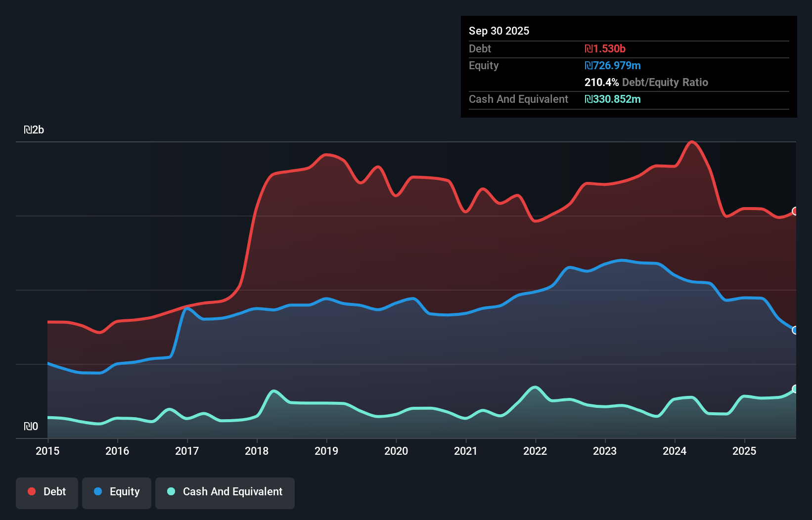Select the white endpoint marker on Equity line
The width and height of the screenshot is (812, 520).
(x=795, y=330)
